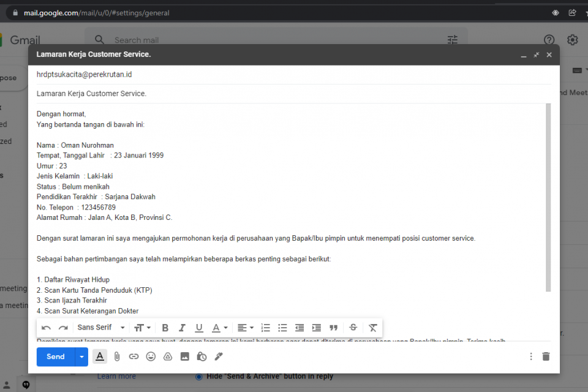This screenshot has width=588, height=392.
Task: Discard draft with the trash icon
Action: click(546, 356)
